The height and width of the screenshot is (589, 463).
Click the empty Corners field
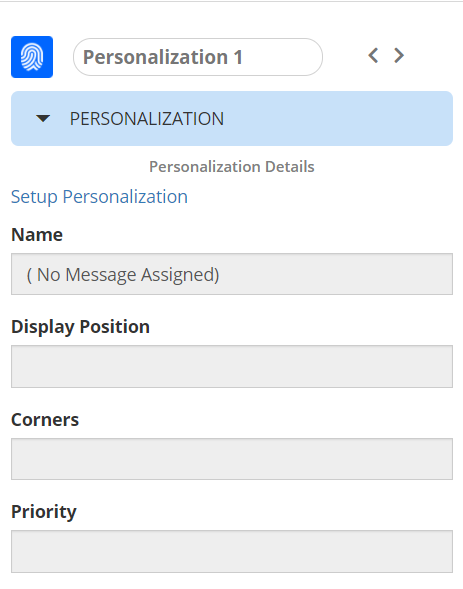pos(232,459)
